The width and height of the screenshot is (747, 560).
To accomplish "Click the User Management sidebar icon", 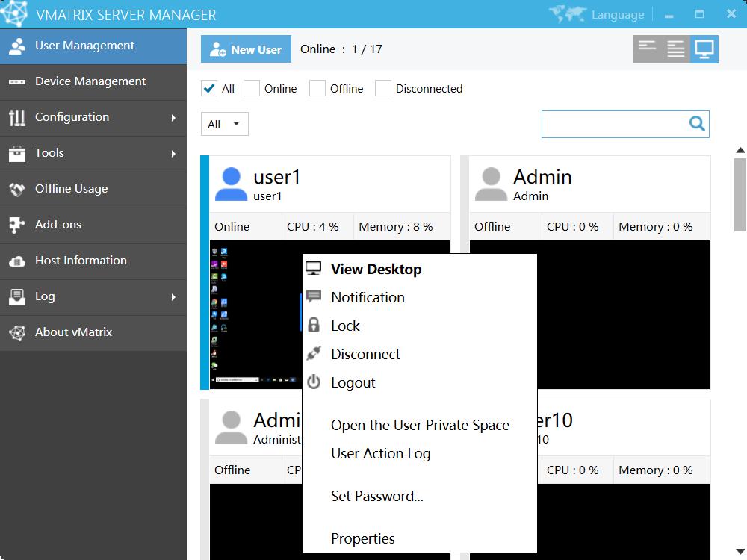I will [17, 46].
